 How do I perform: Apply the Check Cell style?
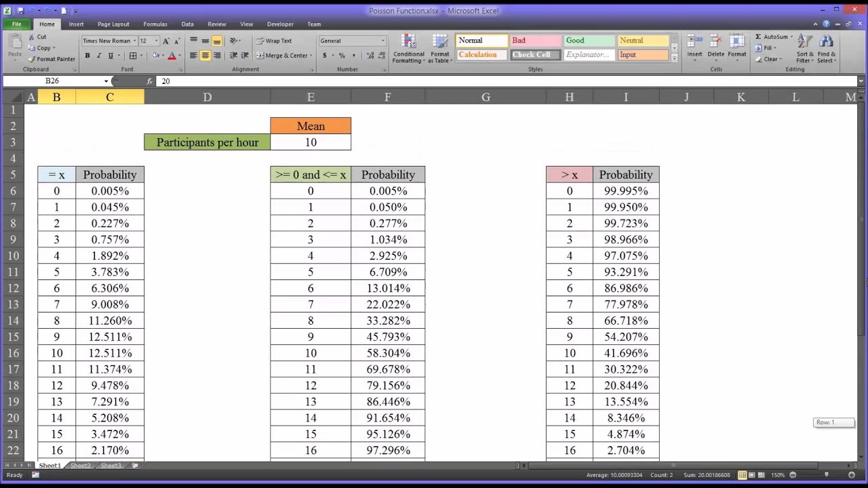point(536,55)
